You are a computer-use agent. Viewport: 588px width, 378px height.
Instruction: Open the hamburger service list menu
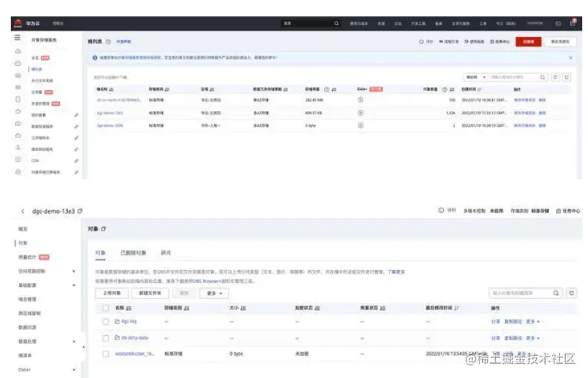[17, 37]
